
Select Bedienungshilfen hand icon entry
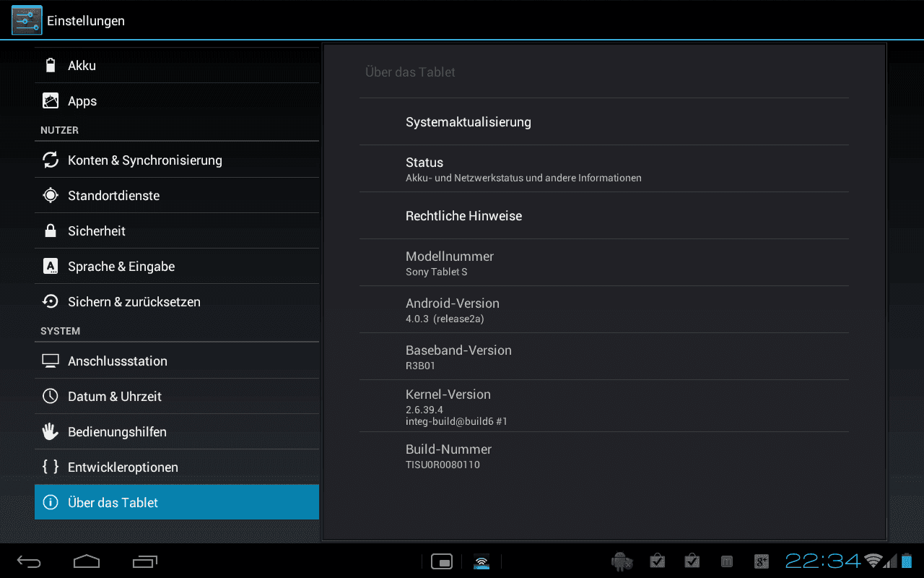pos(177,432)
